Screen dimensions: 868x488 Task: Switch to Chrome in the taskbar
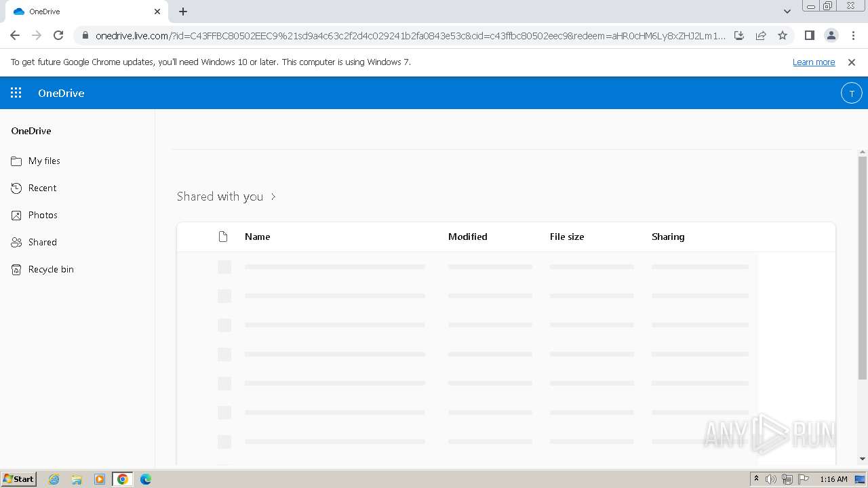point(123,479)
